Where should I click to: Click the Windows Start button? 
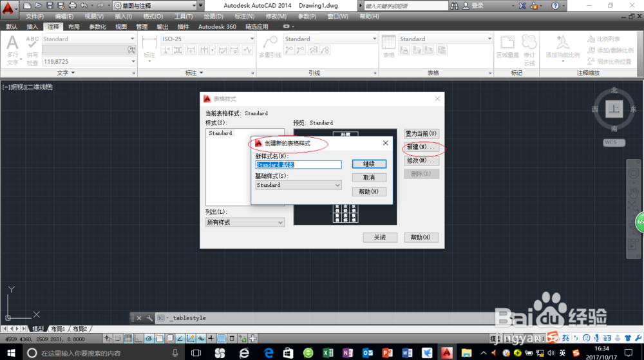click(x=11, y=353)
